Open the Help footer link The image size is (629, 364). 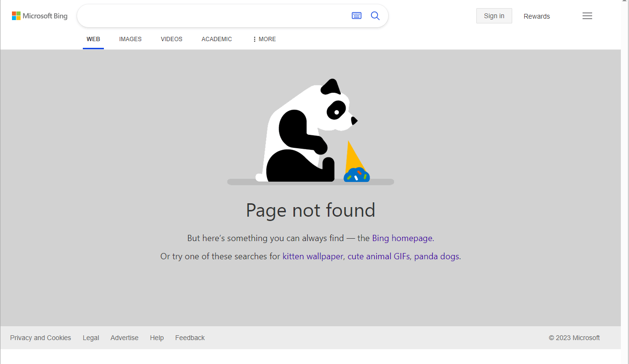pyautogui.click(x=157, y=338)
